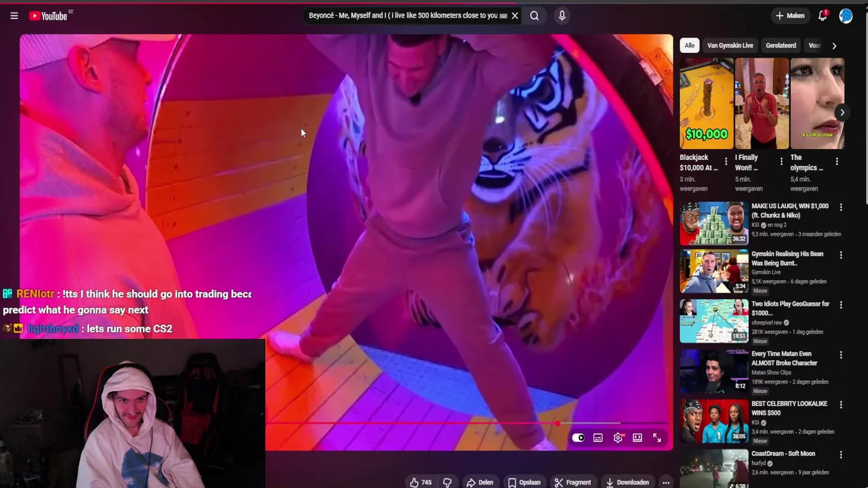Image resolution: width=868 pixels, height=488 pixels.
Task: Open the Blackjack $10,000 Short thumbnail
Action: (x=707, y=104)
